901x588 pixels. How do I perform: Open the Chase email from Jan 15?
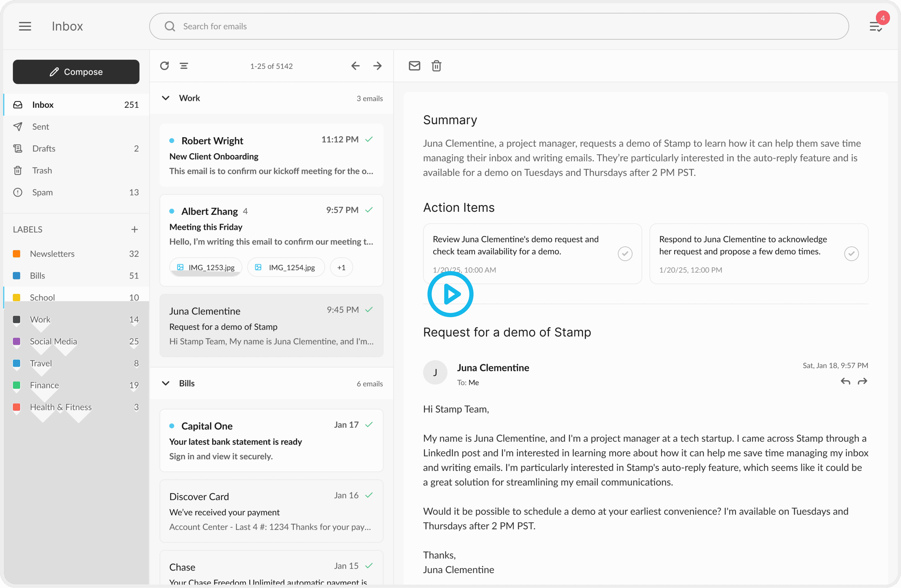click(272, 568)
